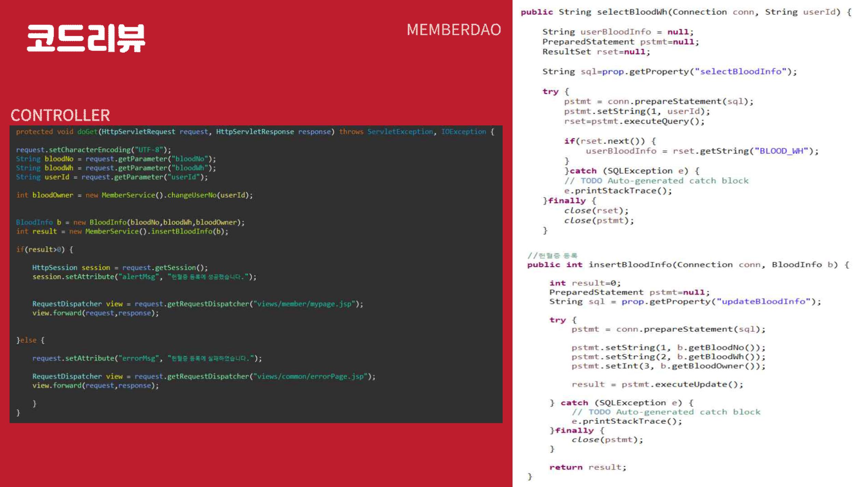Image resolution: width=868 pixels, height=487 pixels.
Task: Click the updateBloodInfo property string
Action: coord(764,302)
